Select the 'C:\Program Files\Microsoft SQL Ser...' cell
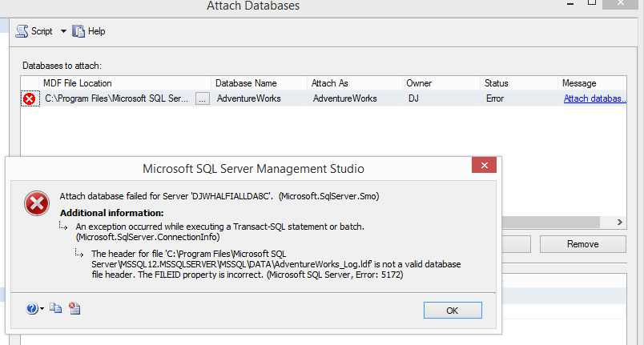The height and width of the screenshot is (345, 644). 117,98
